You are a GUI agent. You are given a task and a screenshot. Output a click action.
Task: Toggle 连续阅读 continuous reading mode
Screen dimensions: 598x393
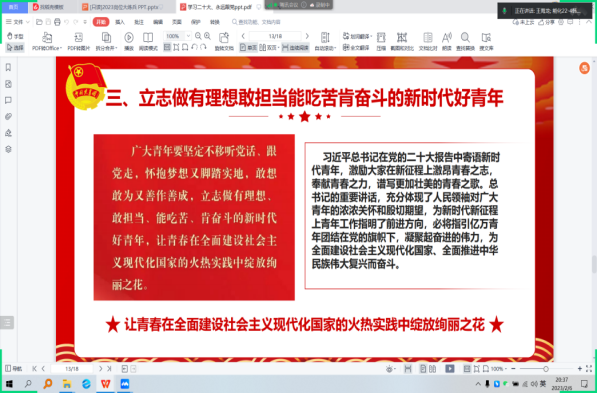coord(295,47)
